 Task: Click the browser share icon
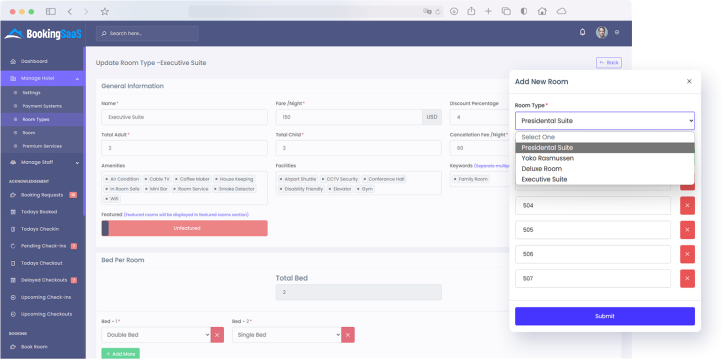click(471, 12)
